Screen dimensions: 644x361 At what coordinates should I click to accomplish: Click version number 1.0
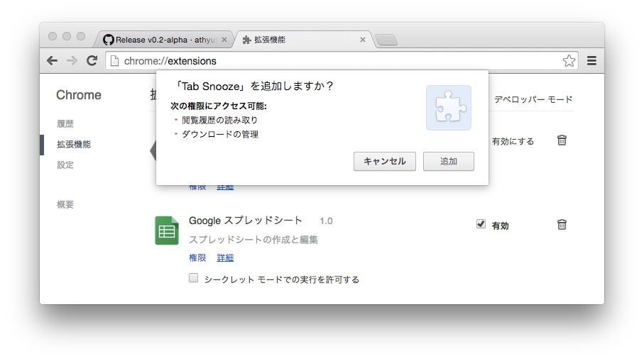pyautogui.click(x=326, y=221)
